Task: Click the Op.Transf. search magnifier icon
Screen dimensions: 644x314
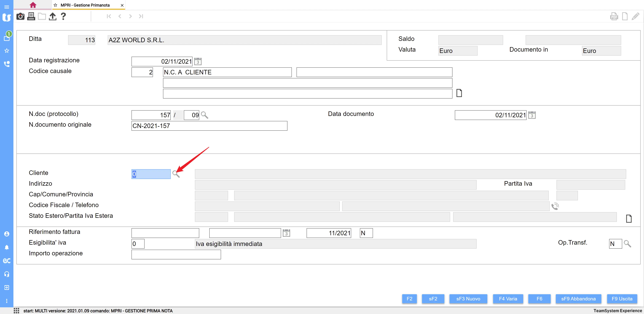Action: point(627,244)
